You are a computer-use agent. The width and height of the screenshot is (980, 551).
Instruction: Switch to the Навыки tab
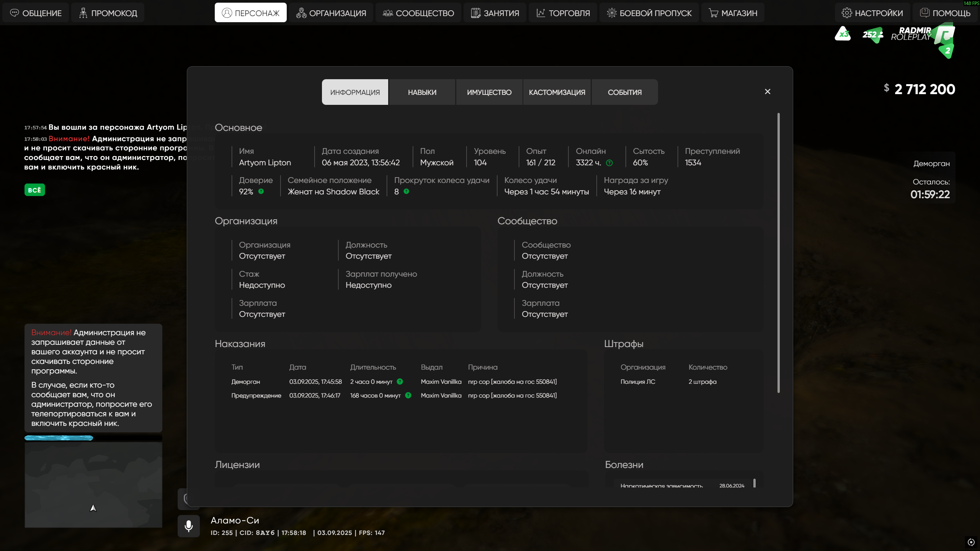422,92
